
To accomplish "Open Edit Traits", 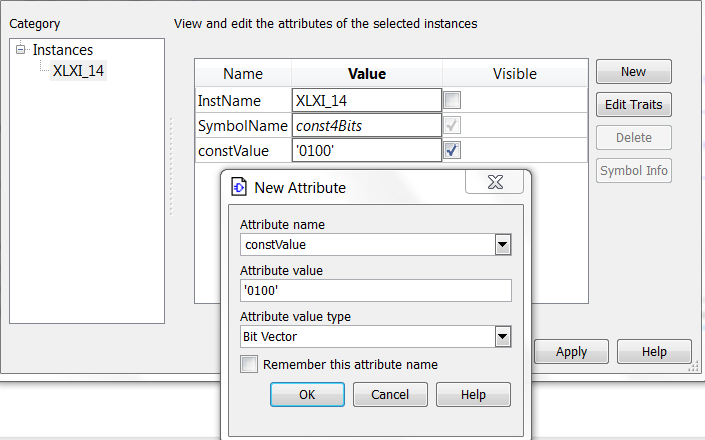I will [x=634, y=104].
